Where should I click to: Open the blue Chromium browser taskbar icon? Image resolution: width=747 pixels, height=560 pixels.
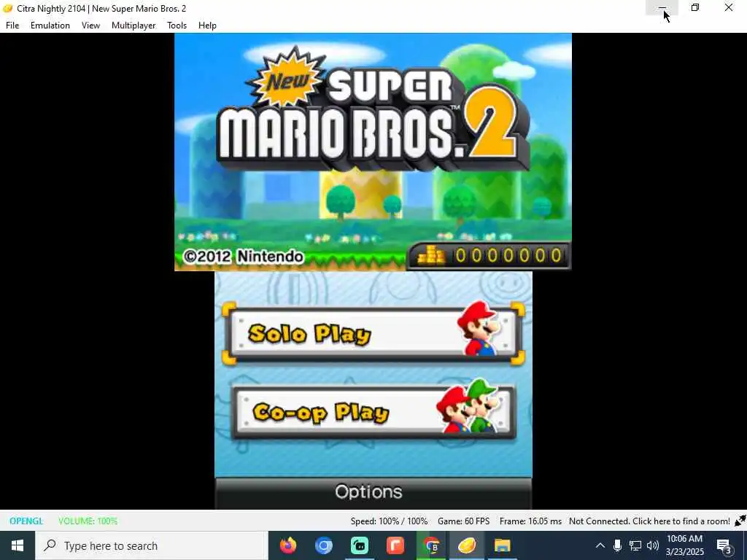click(323, 545)
